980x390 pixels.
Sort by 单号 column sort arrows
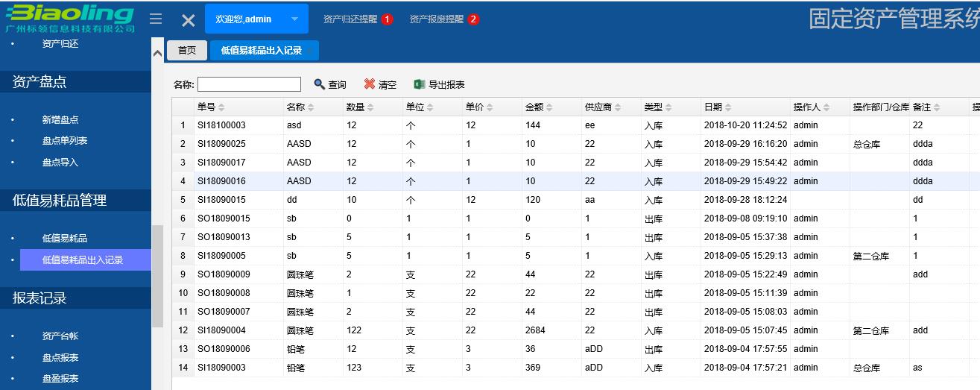tap(221, 108)
